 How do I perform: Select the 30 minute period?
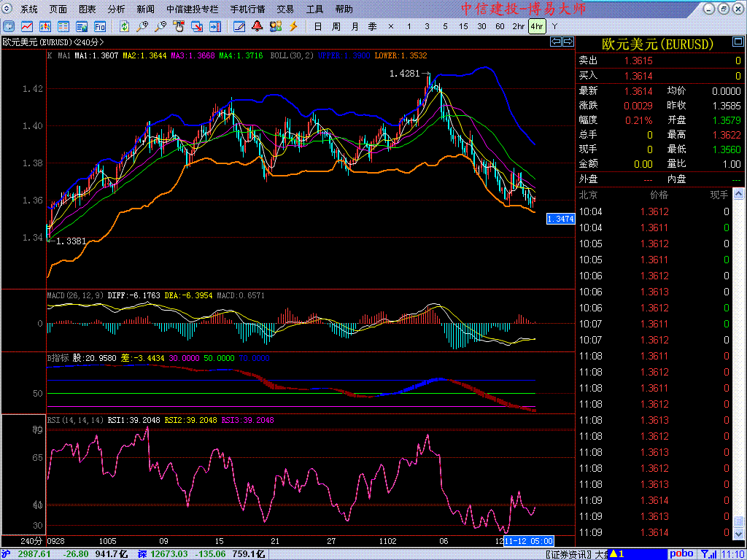pos(481,26)
